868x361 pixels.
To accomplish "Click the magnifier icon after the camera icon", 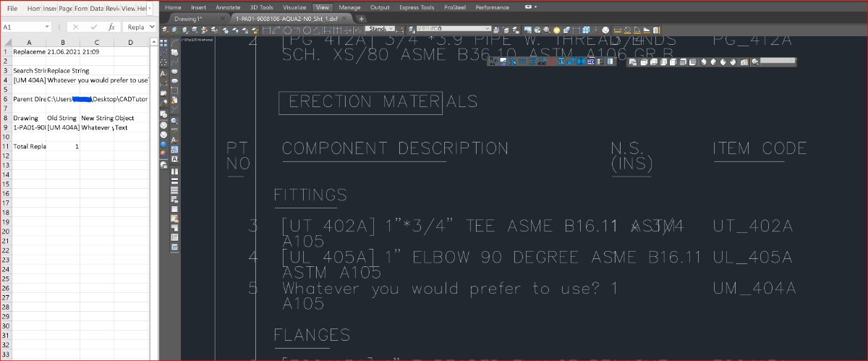I will click(755, 63).
